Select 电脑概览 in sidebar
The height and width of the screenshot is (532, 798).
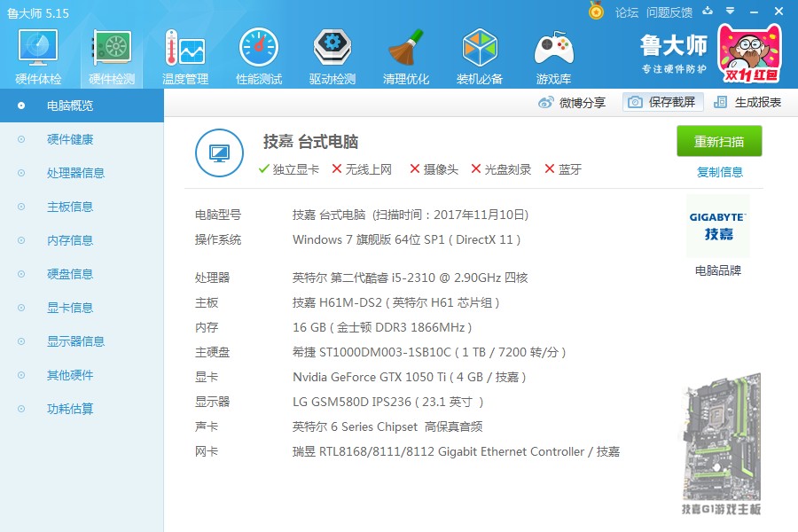click(x=82, y=106)
